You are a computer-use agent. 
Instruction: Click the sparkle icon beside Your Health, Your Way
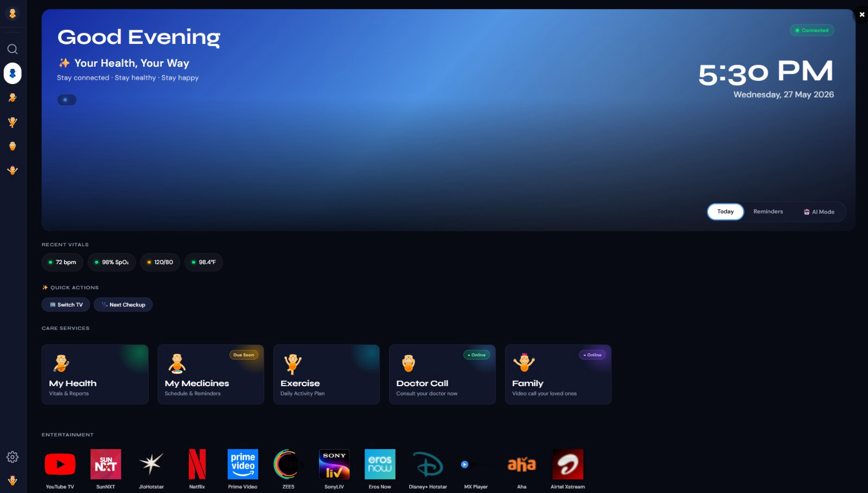click(x=64, y=63)
